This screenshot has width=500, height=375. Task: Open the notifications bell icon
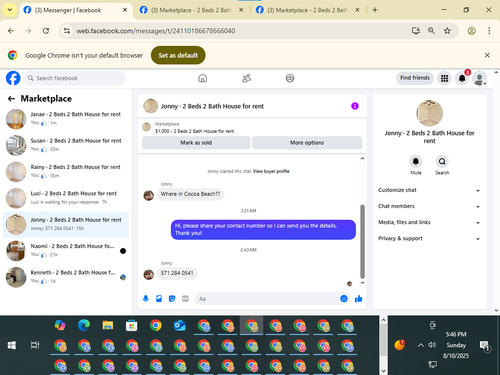click(x=462, y=78)
